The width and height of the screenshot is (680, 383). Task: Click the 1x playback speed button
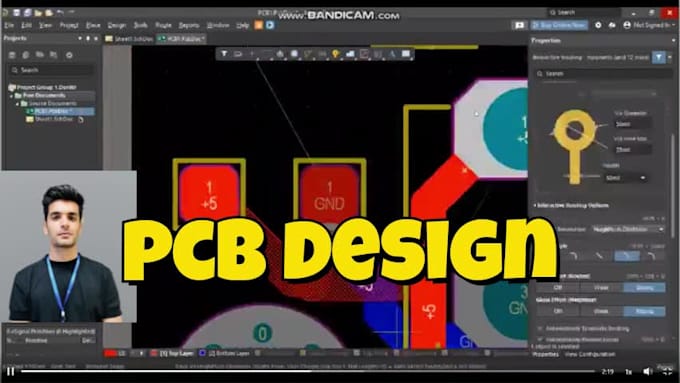pyautogui.click(x=628, y=372)
